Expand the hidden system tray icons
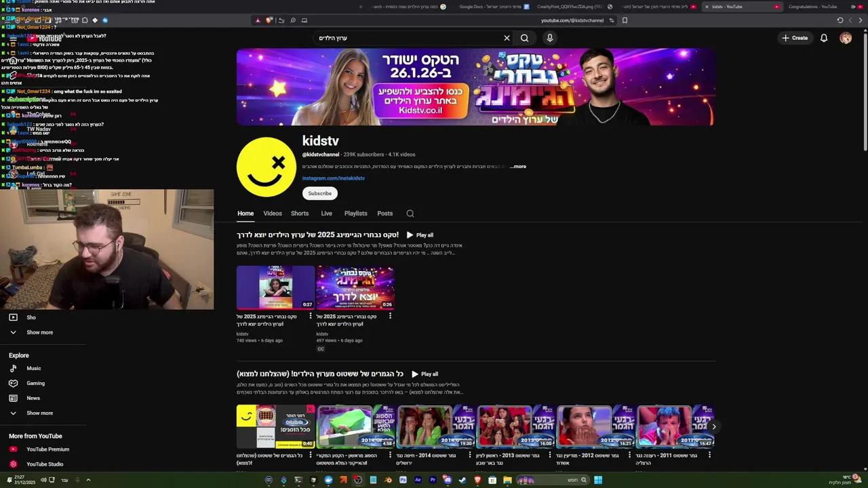 click(x=88, y=480)
